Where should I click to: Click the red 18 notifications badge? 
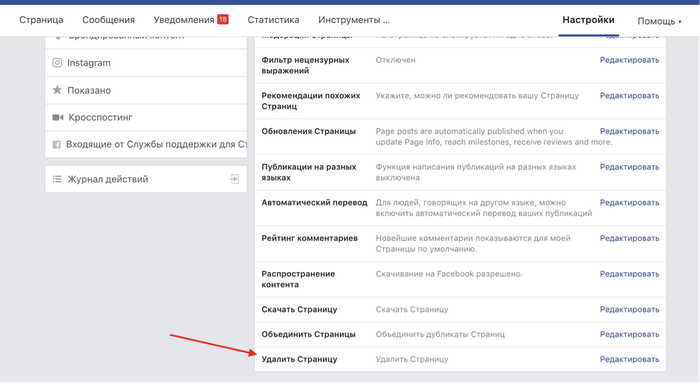tap(223, 20)
